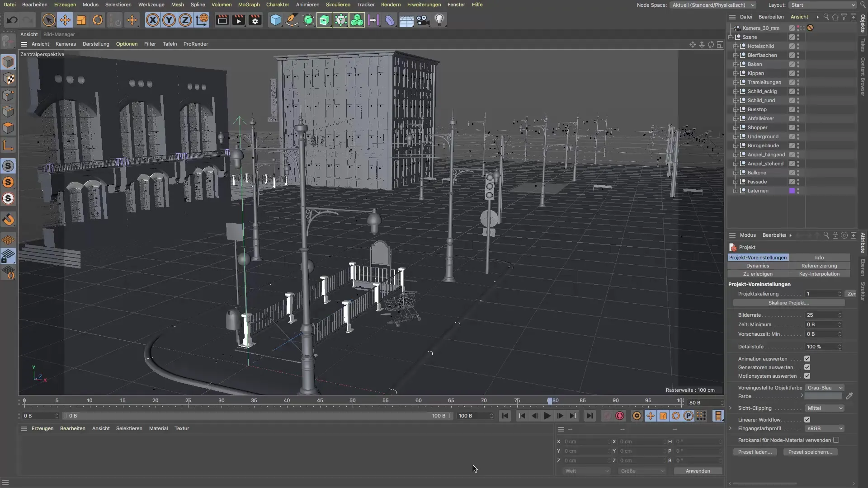
Task: Click the Spline Pen tool icon
Action: pos(292,20)
